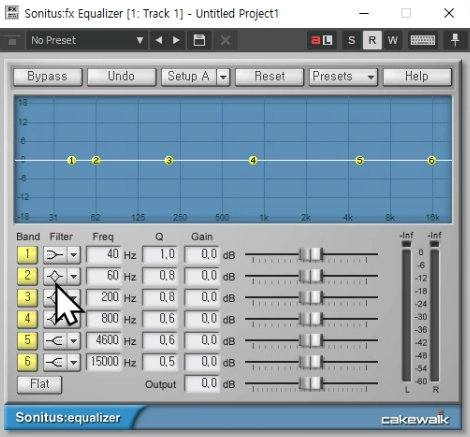Open the Setup A dropdown arrow

pos(223,77)
